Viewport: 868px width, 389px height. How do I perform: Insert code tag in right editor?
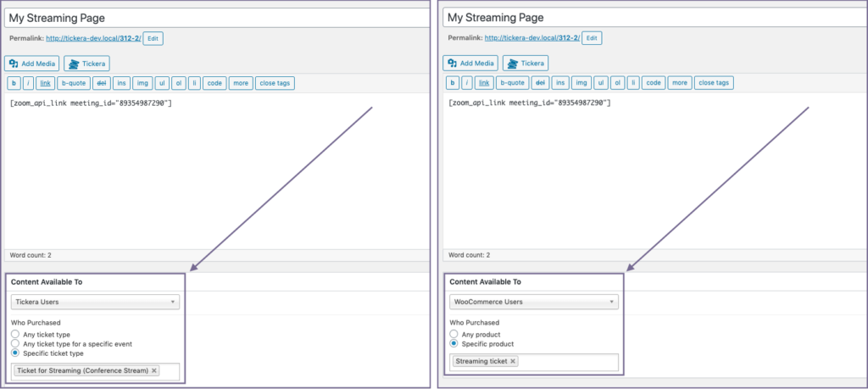[654, 83]
